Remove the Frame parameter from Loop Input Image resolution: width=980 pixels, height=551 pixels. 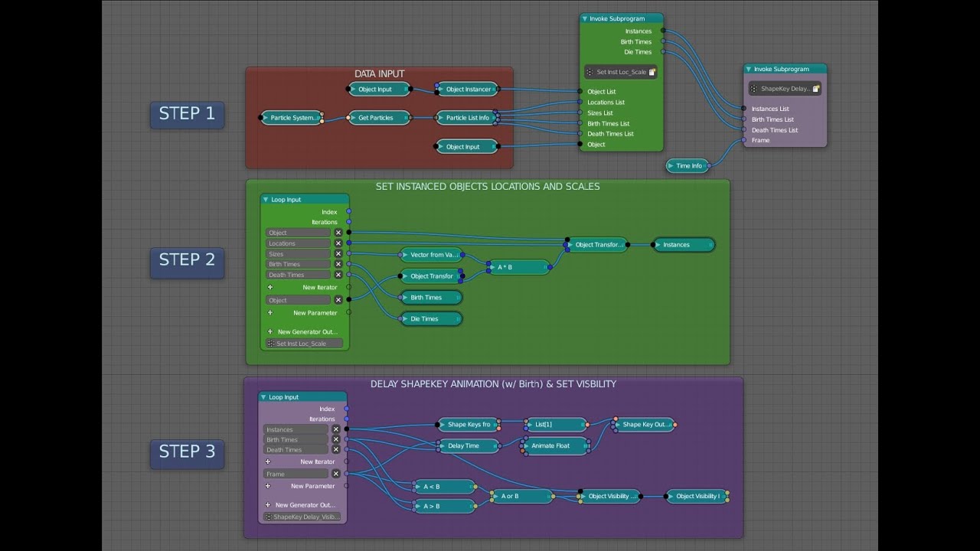335,474
